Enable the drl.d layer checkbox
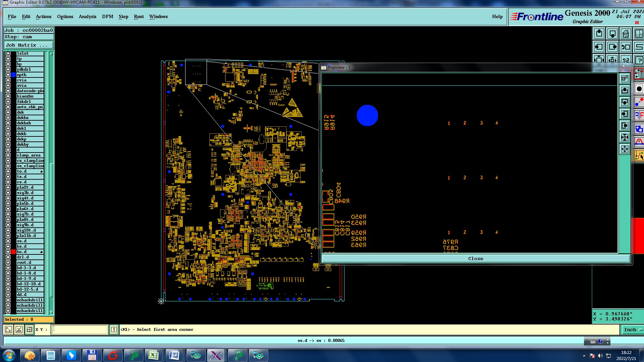The width and height of the screenshot is (644, 362). [x=8, y=257]
